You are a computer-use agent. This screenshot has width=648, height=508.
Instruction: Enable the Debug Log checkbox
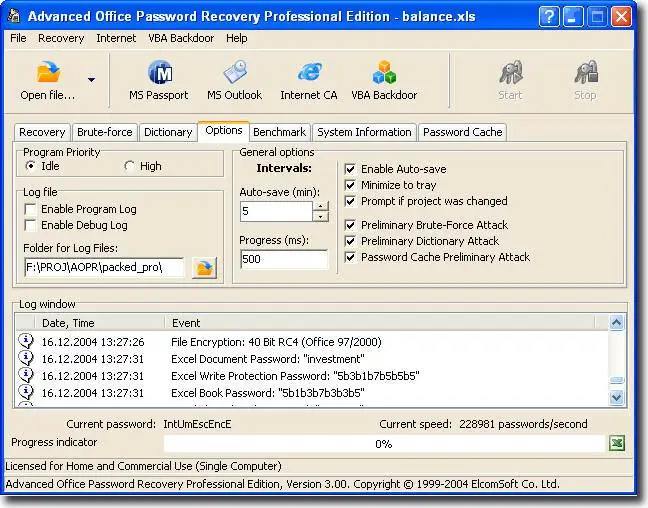30,225
